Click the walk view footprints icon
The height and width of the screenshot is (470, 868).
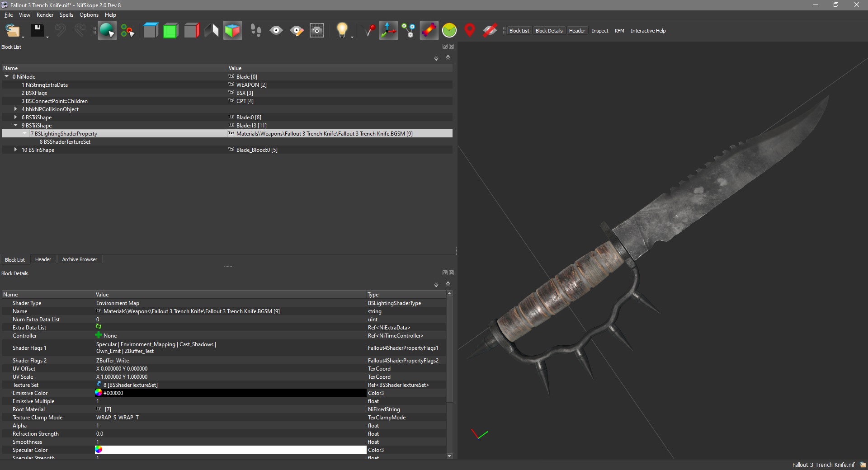pos(256,31)
